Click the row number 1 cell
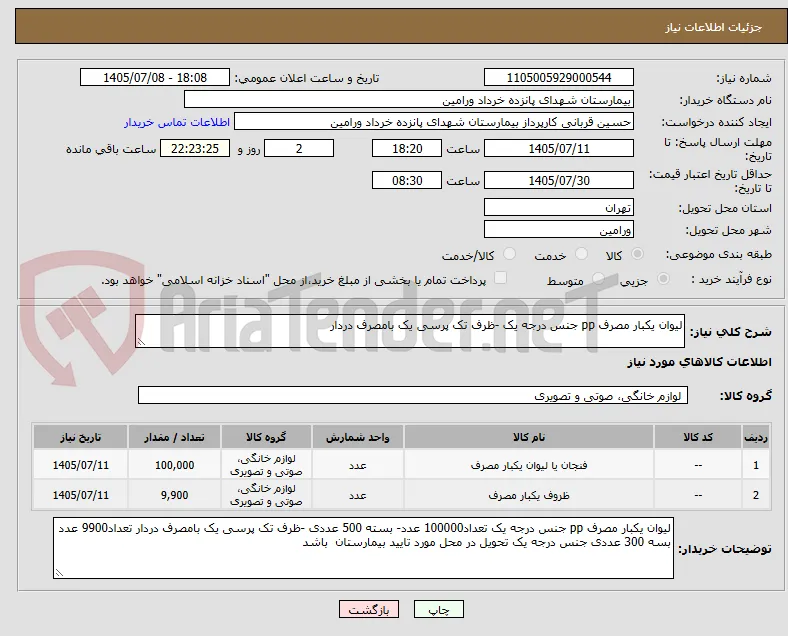This screenshot has height=636, width=788. (755, 465)
